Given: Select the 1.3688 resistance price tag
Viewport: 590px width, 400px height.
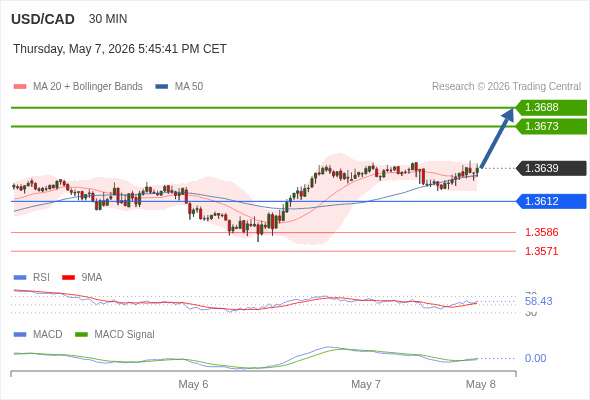Looking at the screenshot, I should pyautogui.click(x=551, y=108).
